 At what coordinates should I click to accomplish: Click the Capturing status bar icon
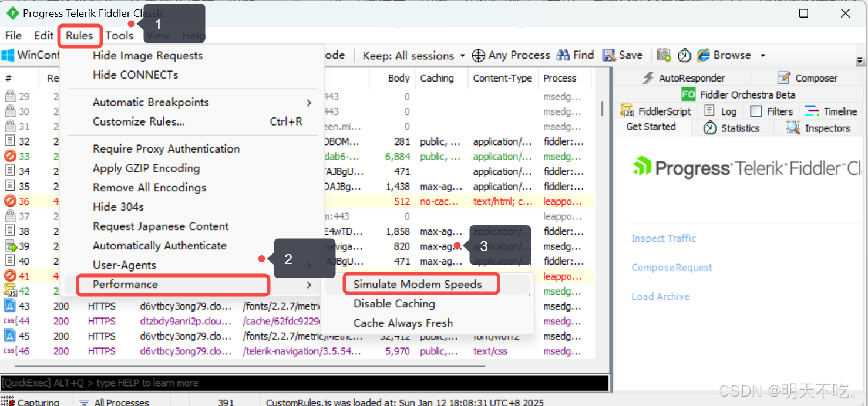(8, 402)
